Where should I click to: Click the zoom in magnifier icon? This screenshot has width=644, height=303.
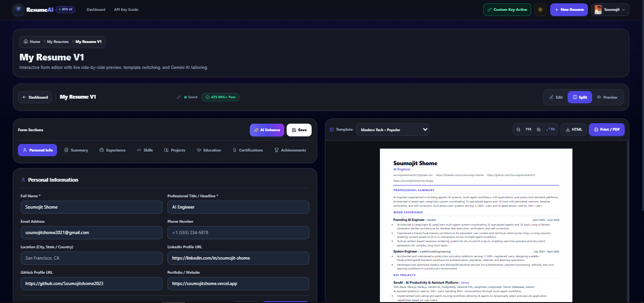(x=538, y=129)
